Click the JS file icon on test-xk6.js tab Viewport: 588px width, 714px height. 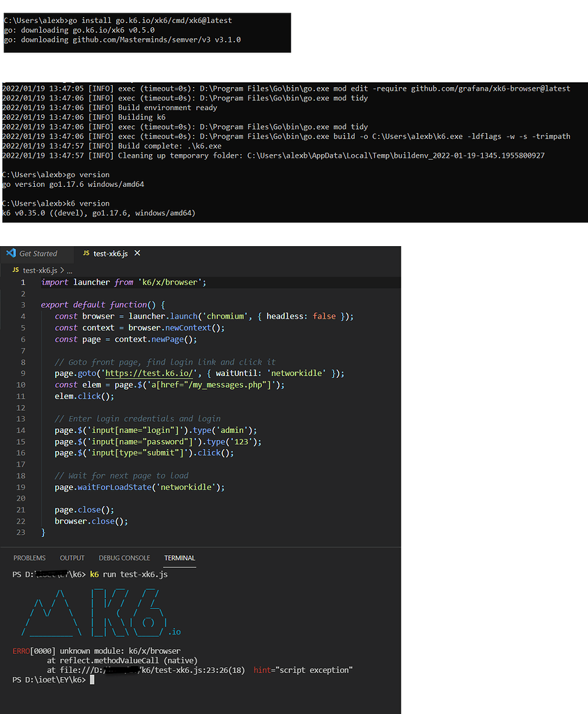click(86, 253)
